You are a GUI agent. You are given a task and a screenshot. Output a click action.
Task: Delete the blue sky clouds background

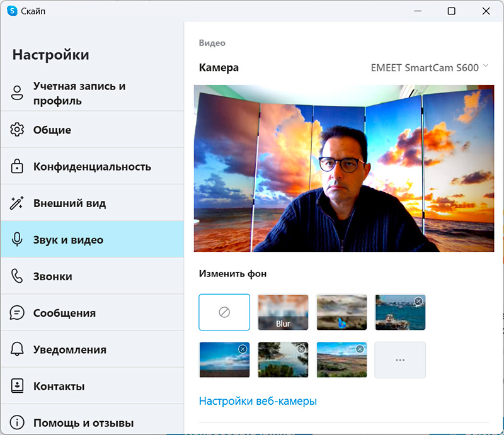[243, 349]
